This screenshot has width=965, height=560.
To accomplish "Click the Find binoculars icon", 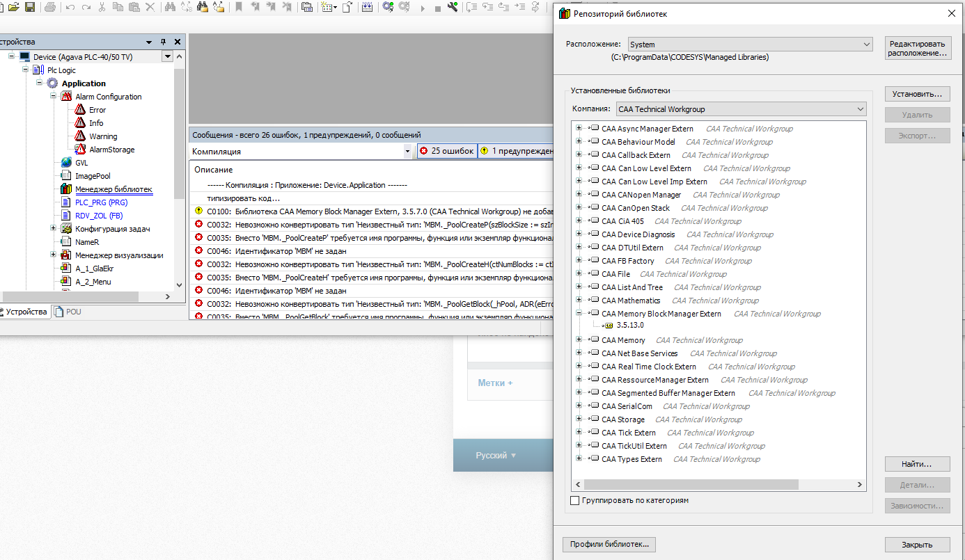I will [171, 7].
